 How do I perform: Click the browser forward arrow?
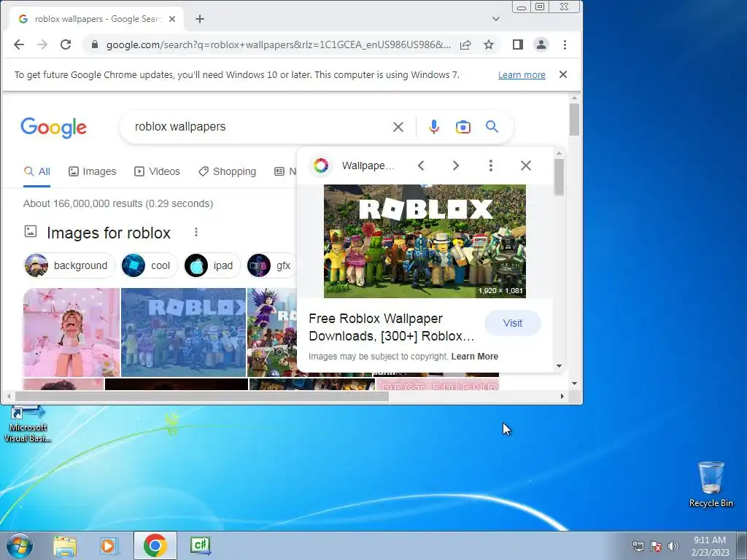click(42, 44)
